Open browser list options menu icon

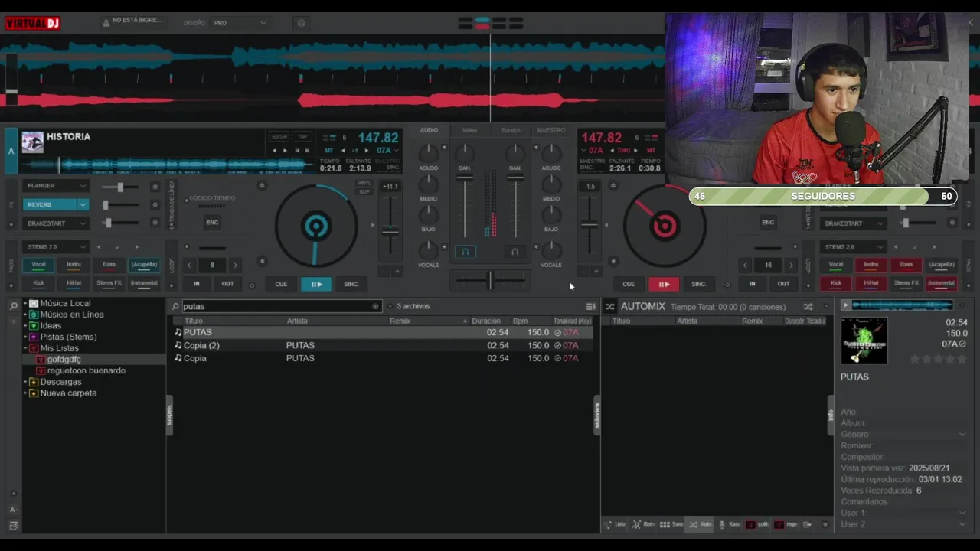point(590,306)
